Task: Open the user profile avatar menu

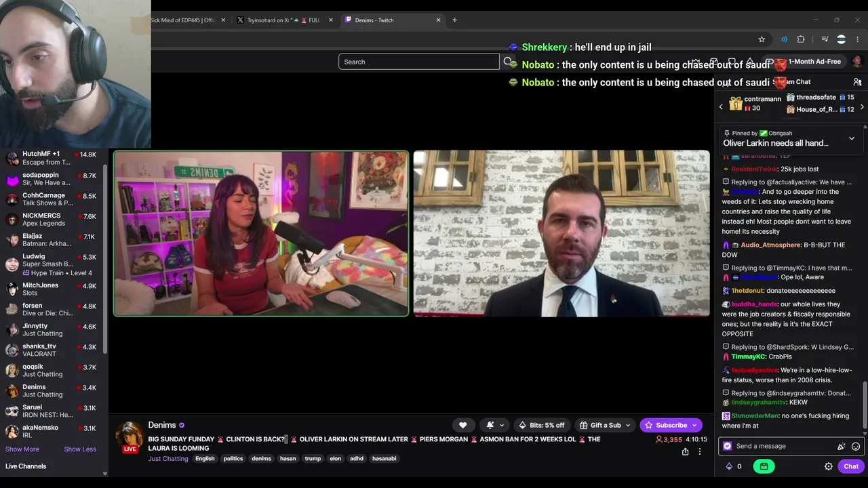Action: (857, 62)
